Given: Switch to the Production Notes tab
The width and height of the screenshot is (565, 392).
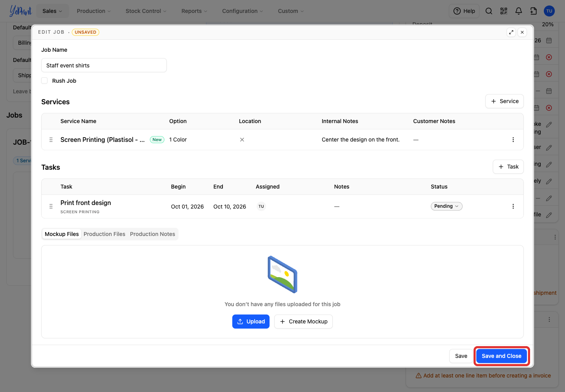Looking at the screenshot, I should click(153, 234).
